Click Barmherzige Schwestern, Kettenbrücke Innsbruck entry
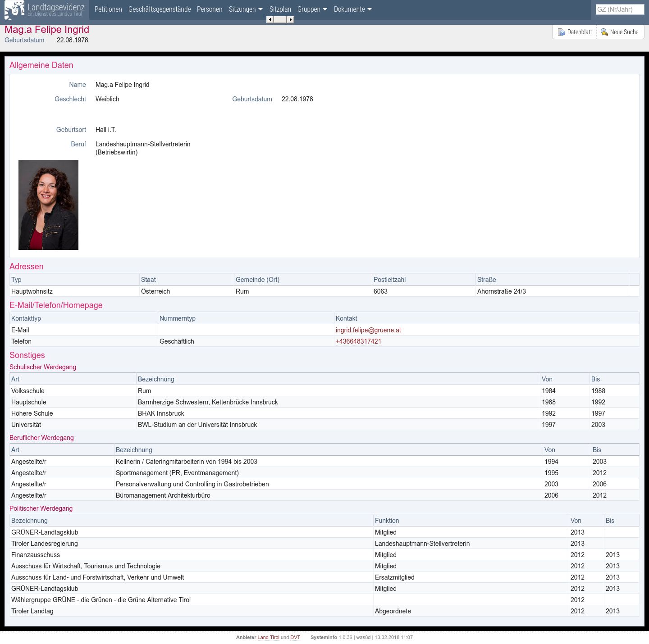 208,402
